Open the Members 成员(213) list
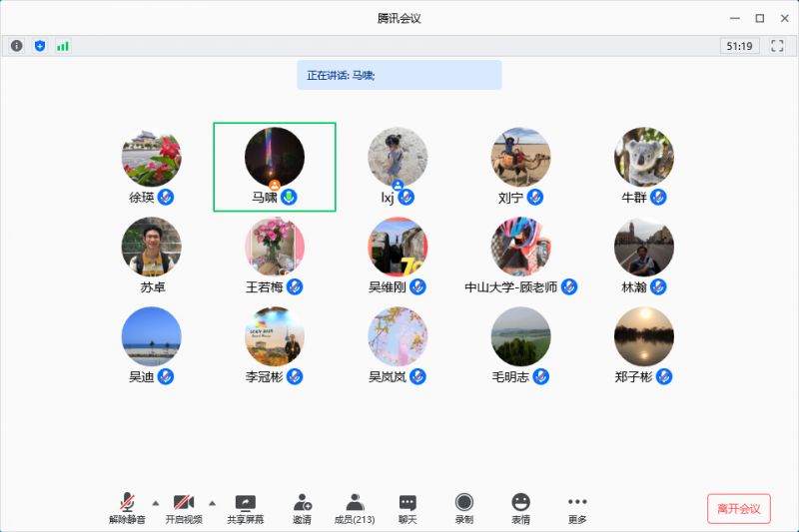 [355, 508]
